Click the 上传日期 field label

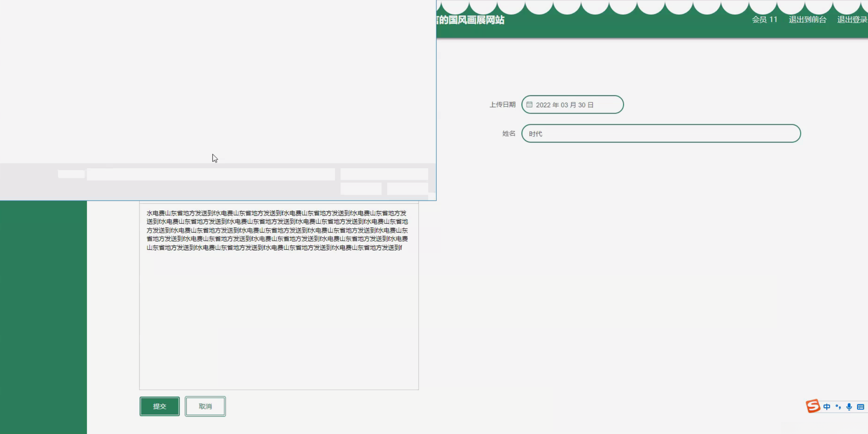(x=502, y=105)
